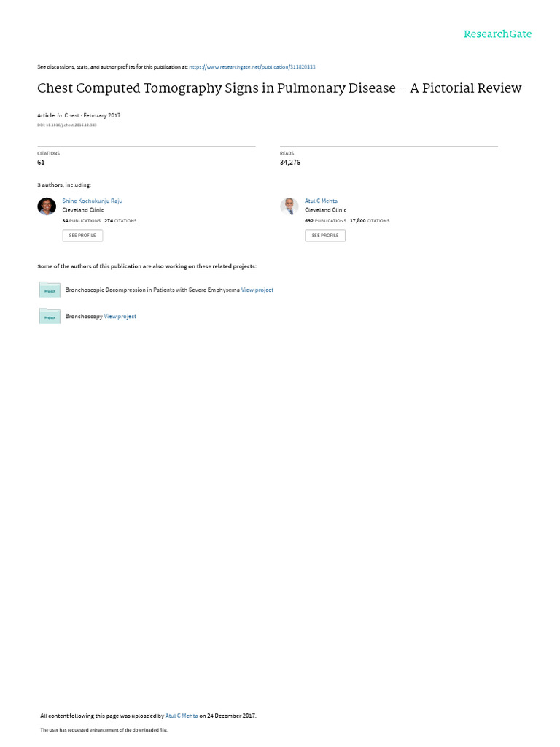The image size is (560, 747).
Task: Open Shine Kochukunju Raju author name link
Action: click(93, 201)
